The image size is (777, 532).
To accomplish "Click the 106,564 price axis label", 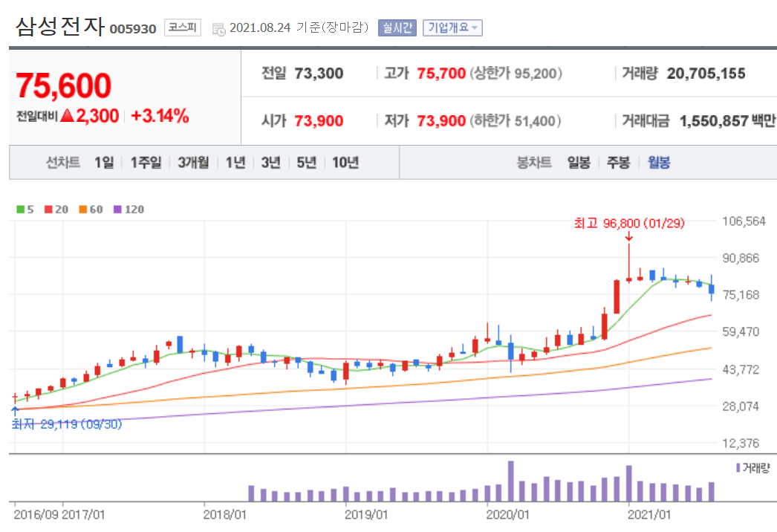I will pyautogui.click(x=744, y=221).
